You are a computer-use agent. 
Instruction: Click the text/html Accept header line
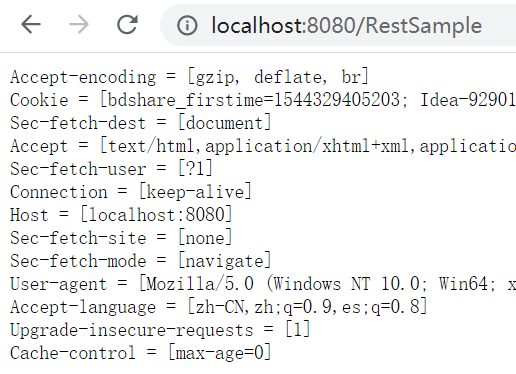pyautogui.click(x=263, y=146)
